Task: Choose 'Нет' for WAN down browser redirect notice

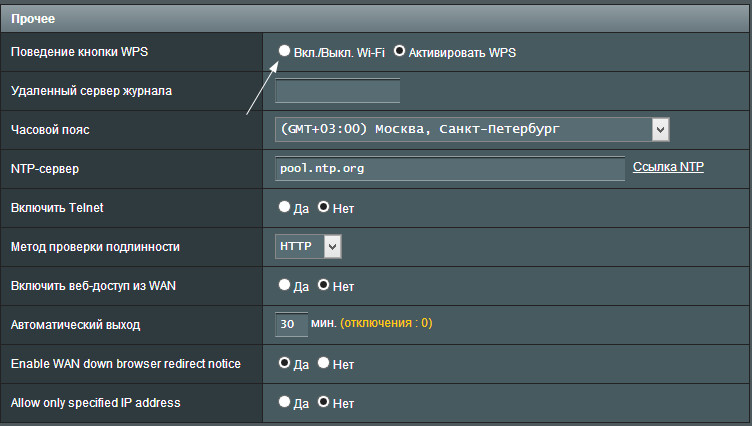Action: pyautogui.click(x=323, y=363)
